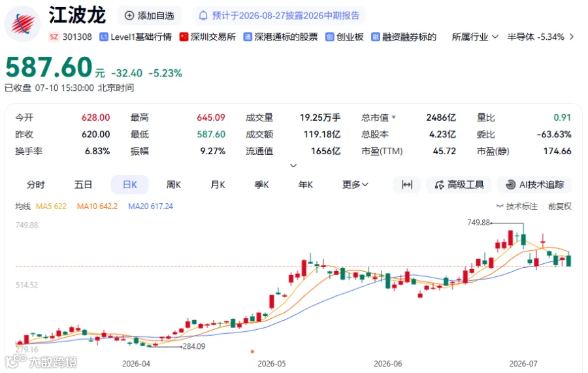Open the 融资融券标的 tag
The width and height of the screenshot is (588, 373).
404,37
